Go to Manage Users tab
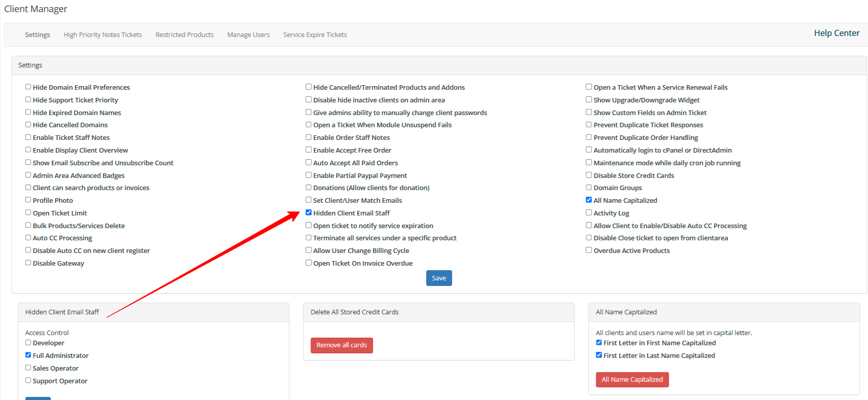Screen dimensions: 868x400 point(248,35)
